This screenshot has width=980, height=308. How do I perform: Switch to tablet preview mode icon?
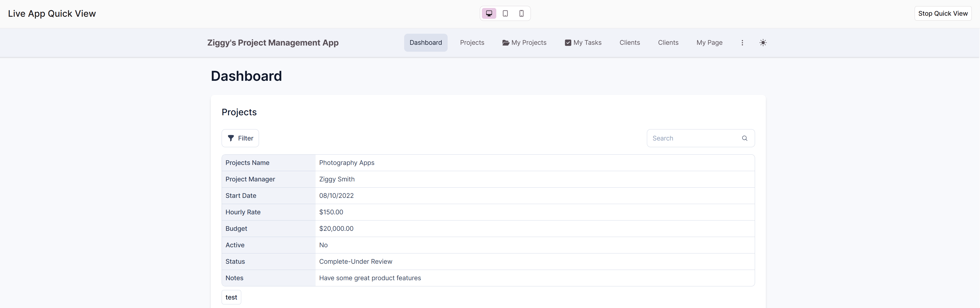(505, 13)
